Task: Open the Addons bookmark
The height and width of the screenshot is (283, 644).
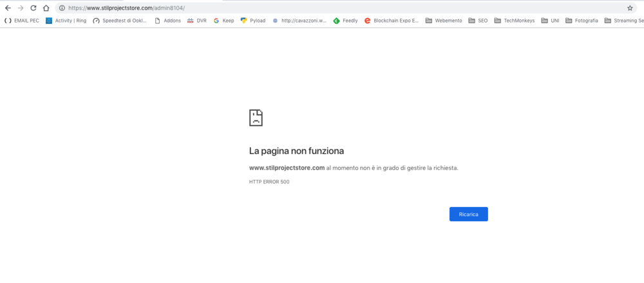Action: click(167, 21)
